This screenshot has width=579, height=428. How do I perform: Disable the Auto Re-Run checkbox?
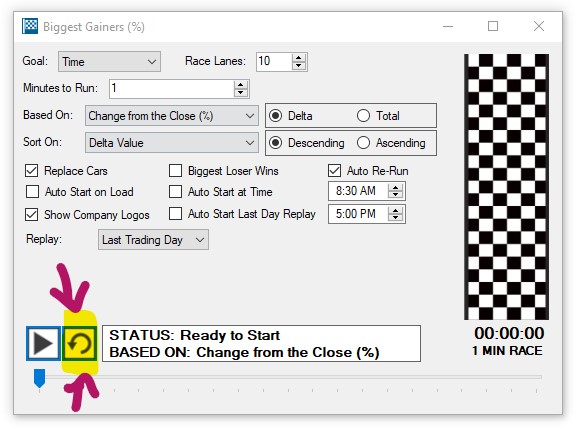tap(335, 171)
